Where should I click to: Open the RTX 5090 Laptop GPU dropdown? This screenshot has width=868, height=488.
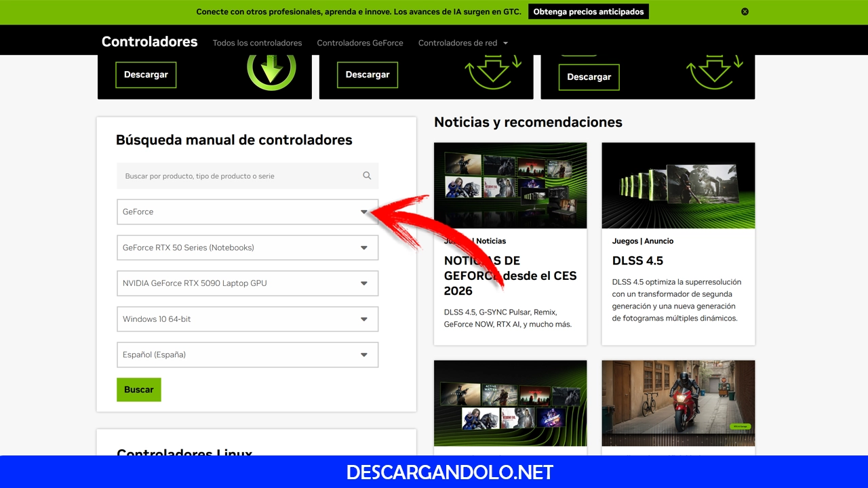click(248, 283)
